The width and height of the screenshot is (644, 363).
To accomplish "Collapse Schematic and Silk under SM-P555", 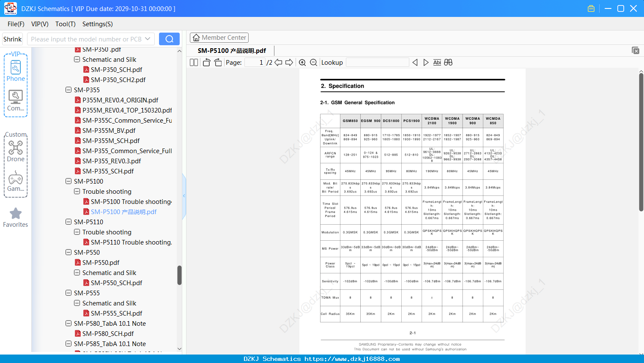I will pos(77,303).
